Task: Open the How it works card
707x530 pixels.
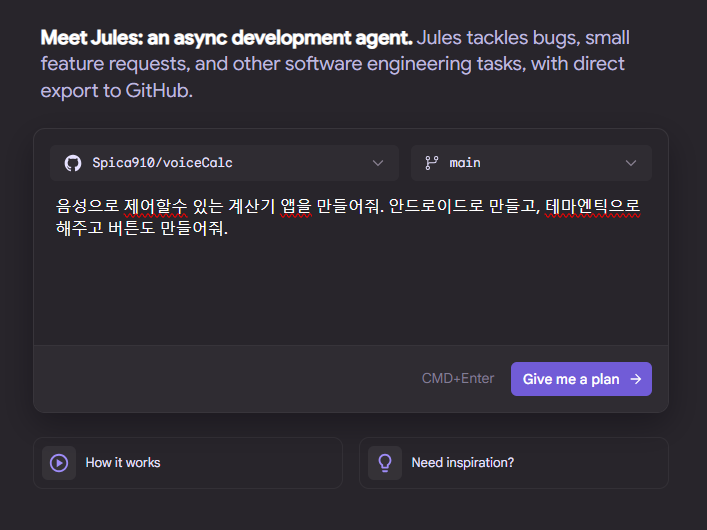Action: tap(188, 463)
